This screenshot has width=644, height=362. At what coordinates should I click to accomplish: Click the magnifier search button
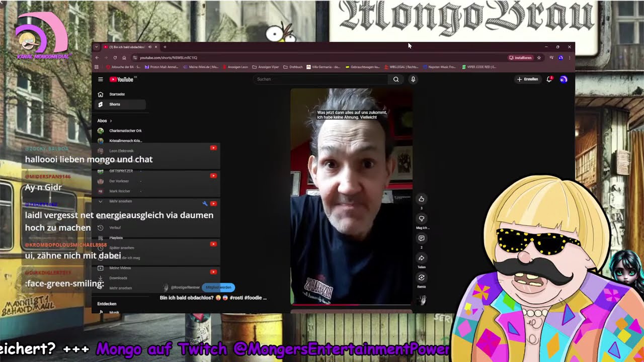[396, 79]
